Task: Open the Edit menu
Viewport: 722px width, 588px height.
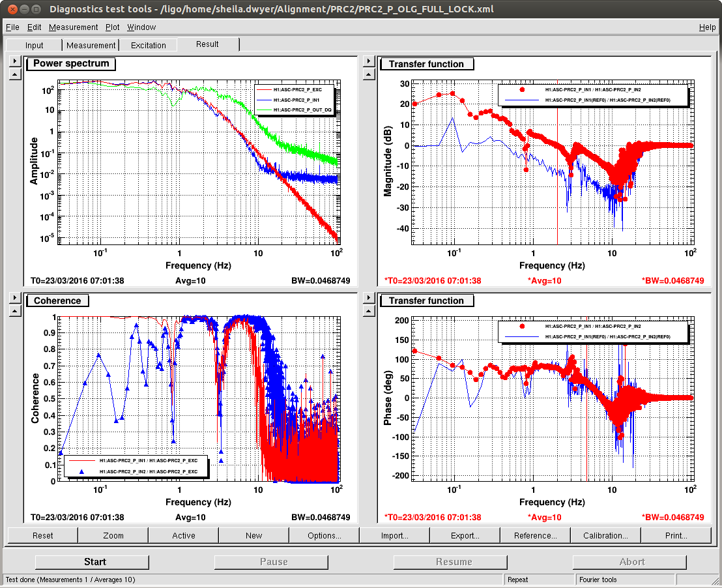Action: [x=34, y=27]
